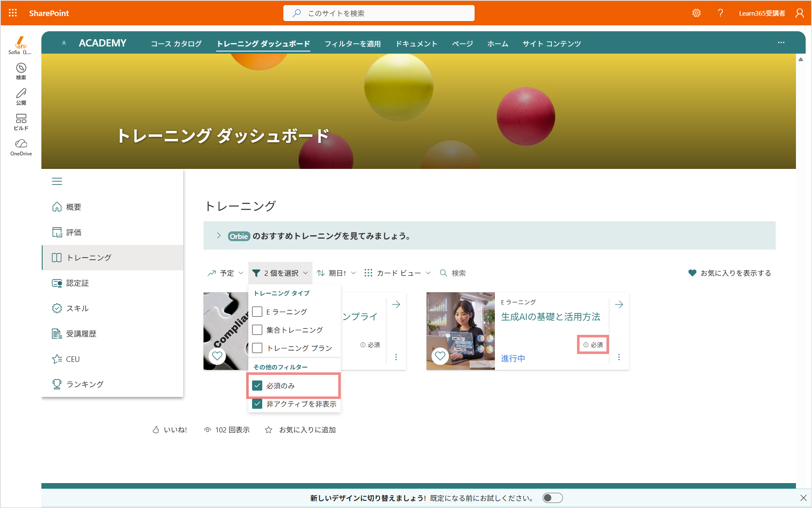Image resolution: width=812 pixels, height=508 pixels.
Task: Open the 生成AI course thumbnail image
Action: [x=461, y=331]
